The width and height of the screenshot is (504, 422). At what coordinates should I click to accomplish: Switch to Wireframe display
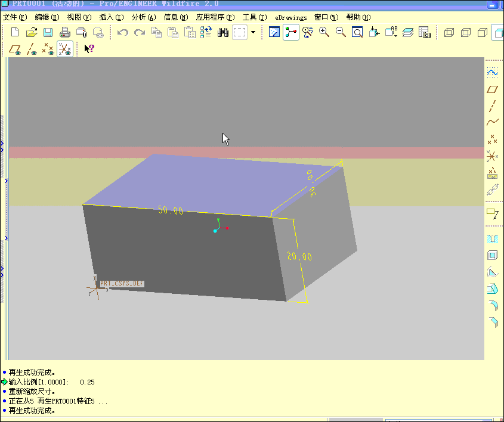pyautogui.click(x=449, y=32)
